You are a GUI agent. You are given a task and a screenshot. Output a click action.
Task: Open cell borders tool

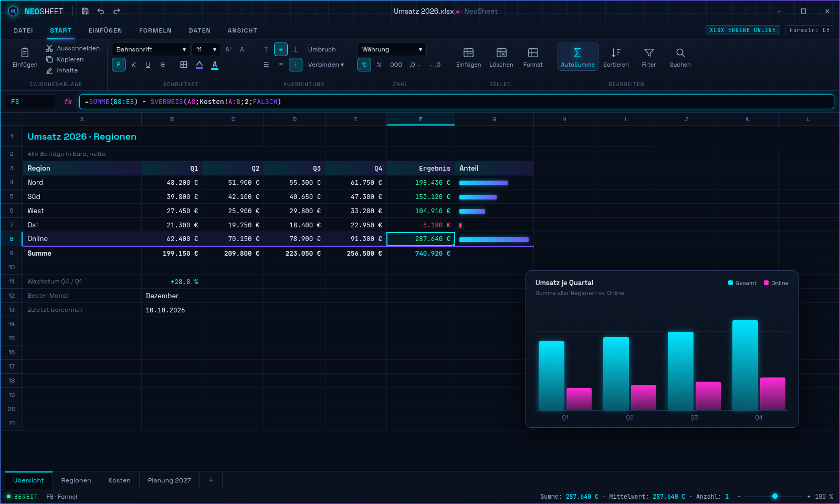pos(184,65)
